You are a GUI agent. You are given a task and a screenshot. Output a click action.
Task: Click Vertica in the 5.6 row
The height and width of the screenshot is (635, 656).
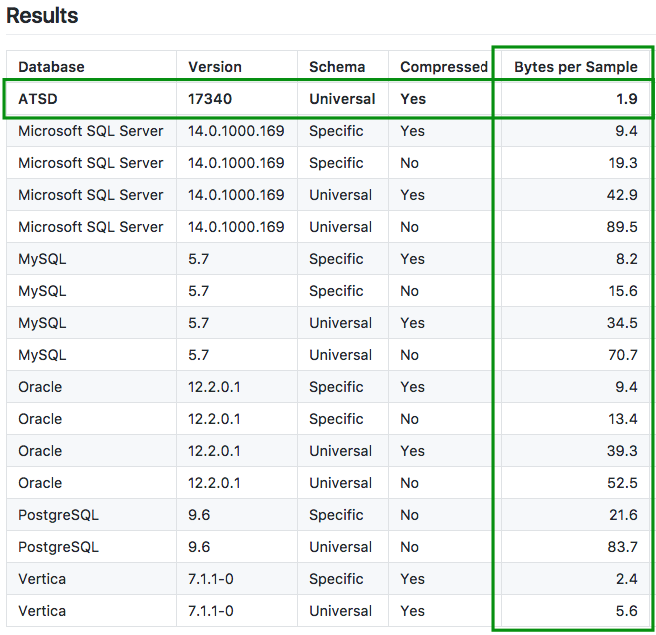pyautogui.click(x=42, y=611)
